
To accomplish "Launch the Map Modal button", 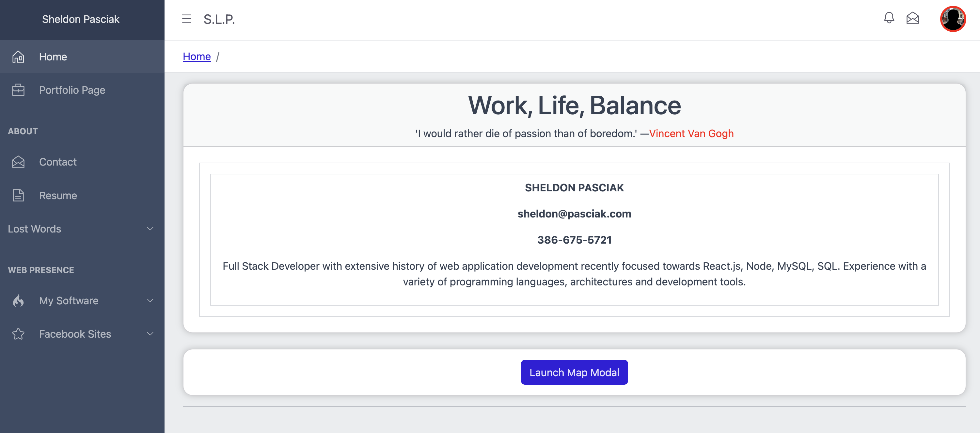I will tap(574, 372).
